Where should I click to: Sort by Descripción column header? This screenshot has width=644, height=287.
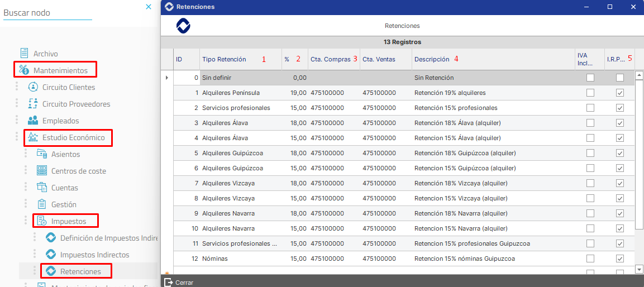(x=493, y=59)
